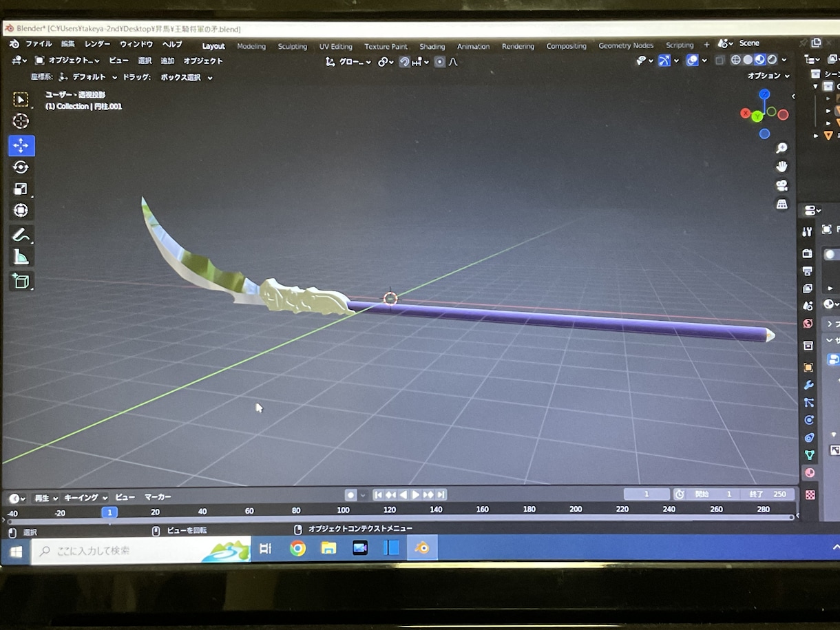Open the viewport ビュー menu
Screen dimensions: 840x630
coord(118,61)
